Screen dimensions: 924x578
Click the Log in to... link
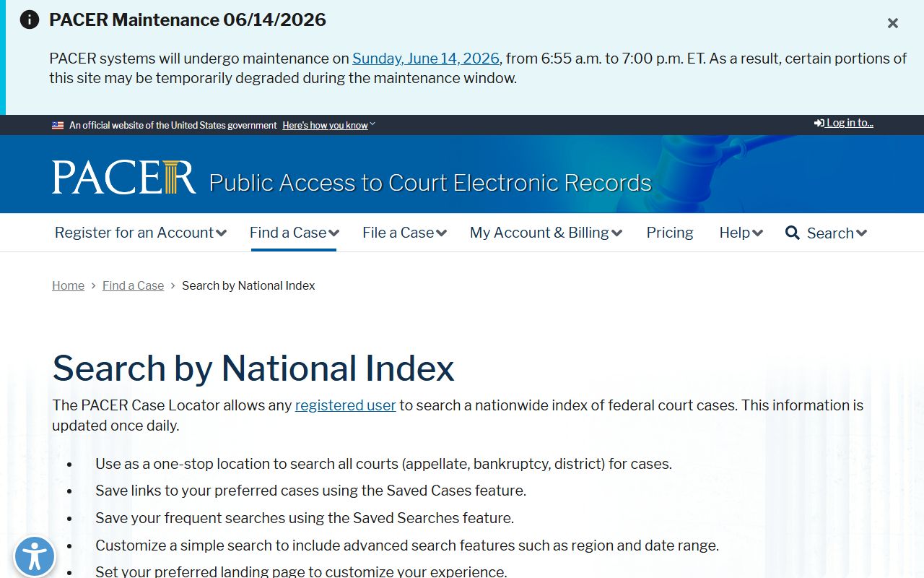click(x=844, y=123)
